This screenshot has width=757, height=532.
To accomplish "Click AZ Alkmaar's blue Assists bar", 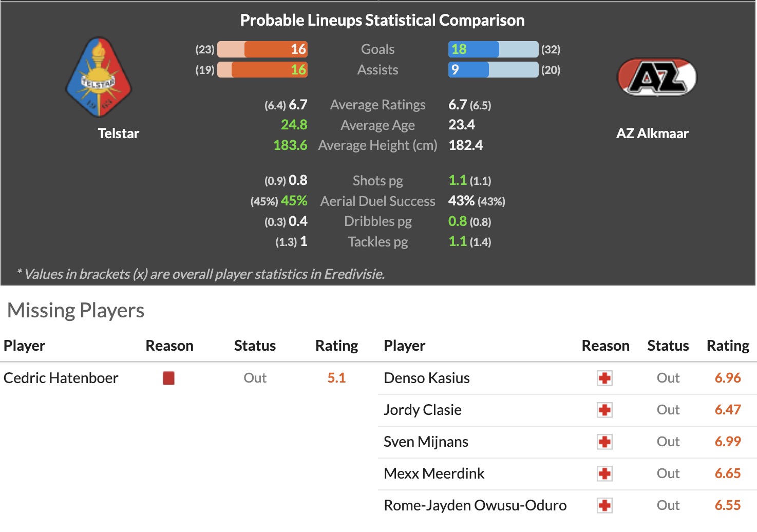I will [x=468, y=70].
